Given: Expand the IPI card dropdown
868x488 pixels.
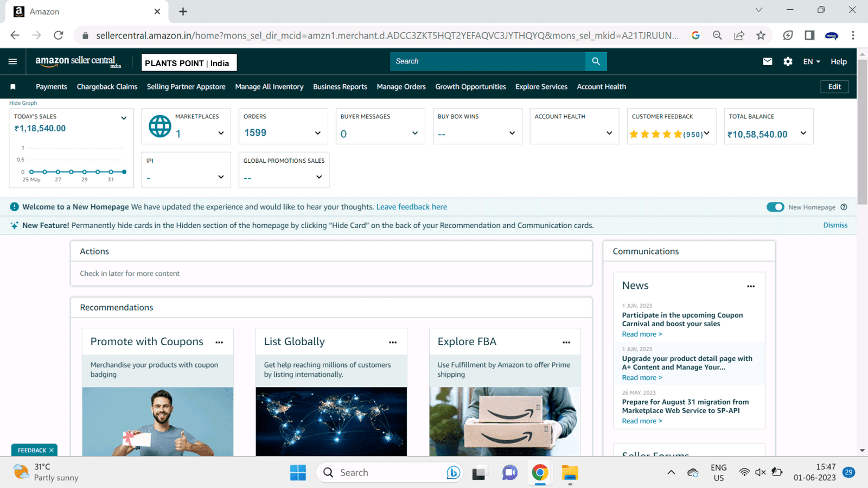Looking at the screenshot, I should [x=221, y=177].
